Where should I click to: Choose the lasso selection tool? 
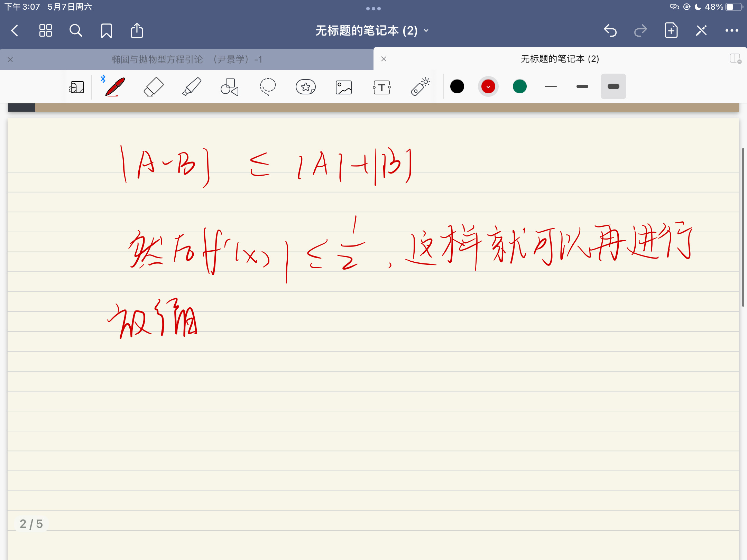click(268, 86)
